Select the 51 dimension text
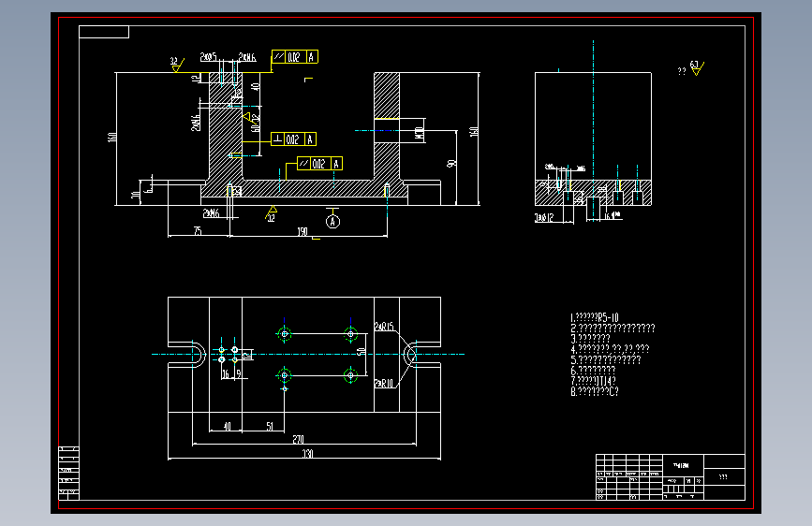 coord(270,426)
